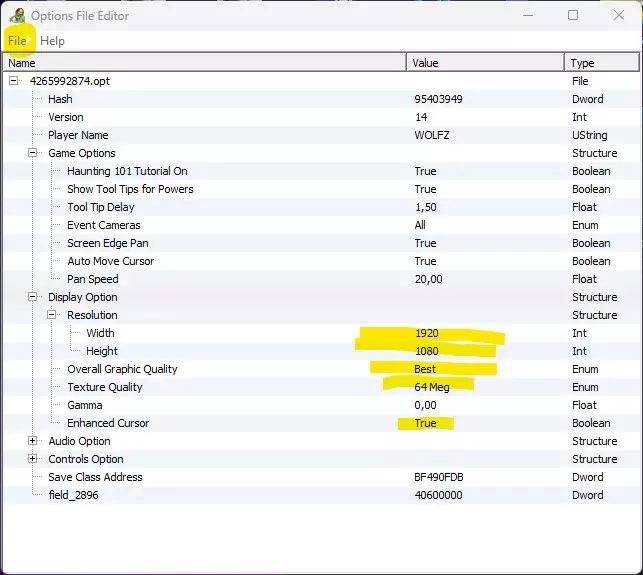The width and height of the screenshot is (643, 575).
Task: Click the Value column header
Action: point(486,63)
